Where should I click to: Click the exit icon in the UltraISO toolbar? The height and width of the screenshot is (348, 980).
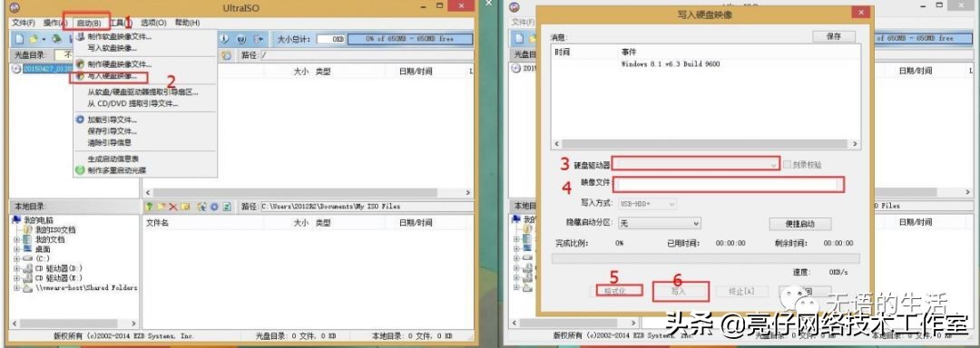[x=258, y=39]
